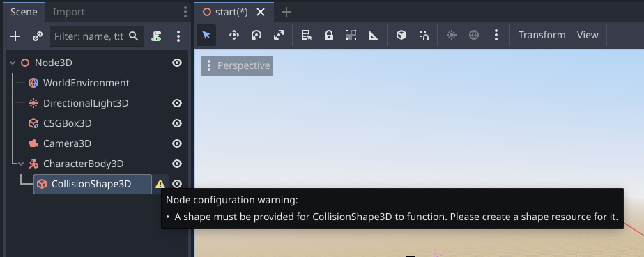Instantiate child scene with the link icon
The image size is (644, 257).
tap(38, 36)
